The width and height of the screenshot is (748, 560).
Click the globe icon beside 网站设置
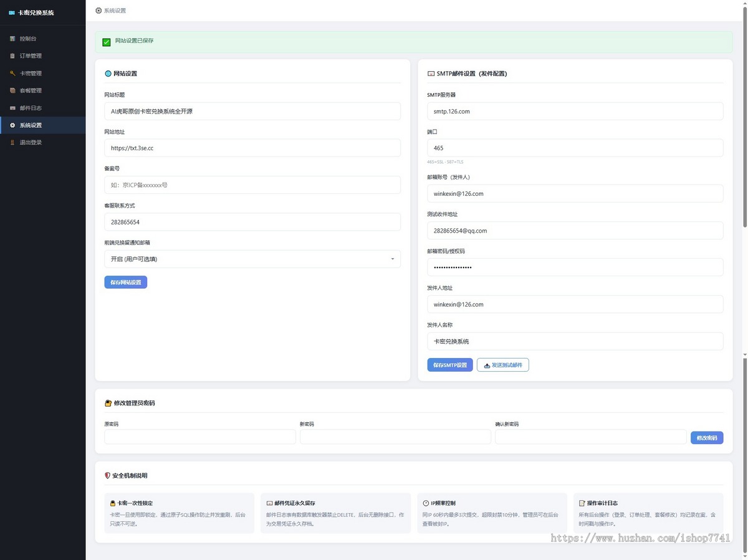click(x=108, y=74)
